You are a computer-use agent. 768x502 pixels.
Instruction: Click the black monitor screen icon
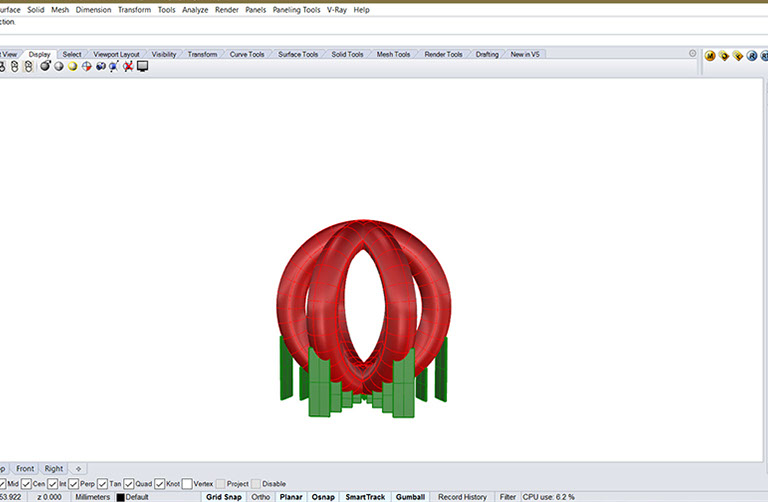[x=143, y=66]
